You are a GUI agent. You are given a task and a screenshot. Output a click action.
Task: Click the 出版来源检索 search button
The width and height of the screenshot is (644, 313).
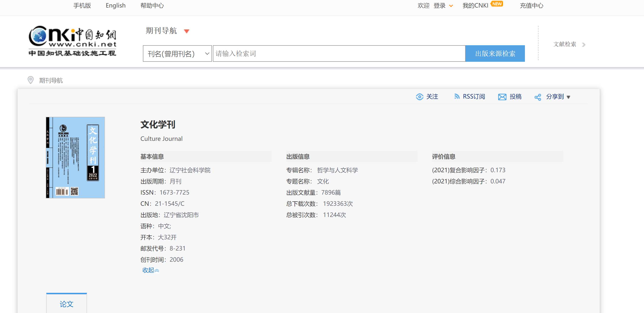(495, 54)
